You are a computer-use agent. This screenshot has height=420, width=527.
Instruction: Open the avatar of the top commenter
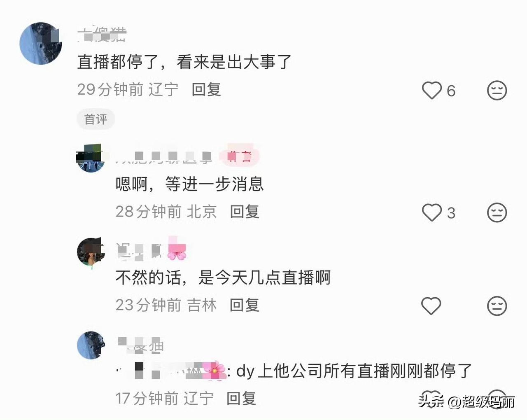(41, 43)
